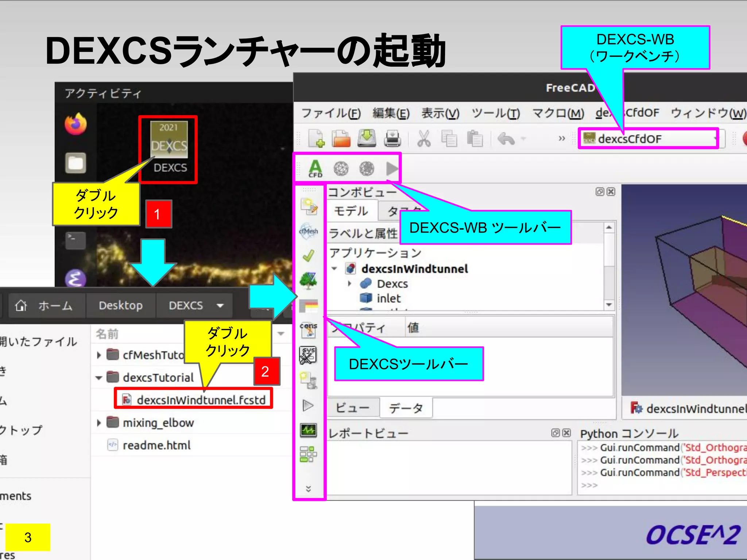
Task: Click the Desktop breadcrumb button
Action: [x=121, y=306]
